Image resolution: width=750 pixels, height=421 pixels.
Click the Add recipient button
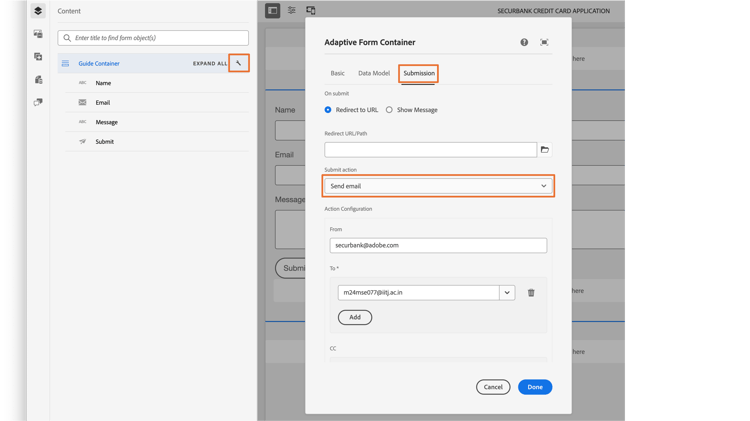click(355, 317)
